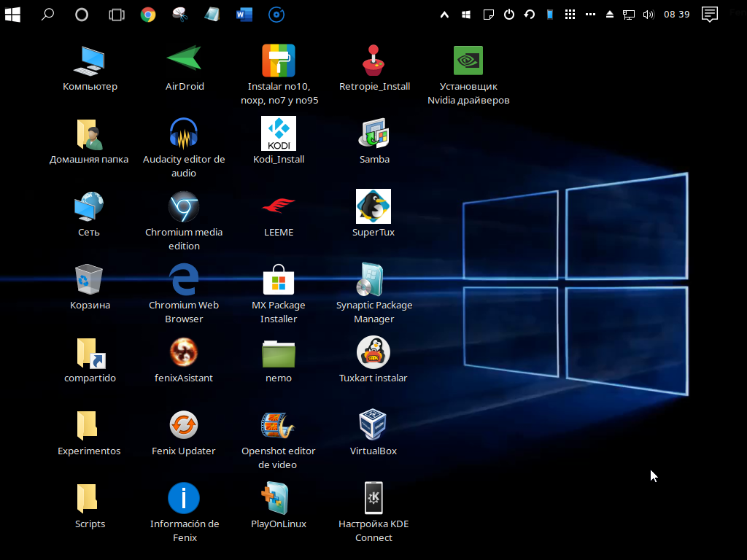Open Установщик Nvidia драйверов icon
Viewport: 747px width, 560px height.
click(468, 61)
